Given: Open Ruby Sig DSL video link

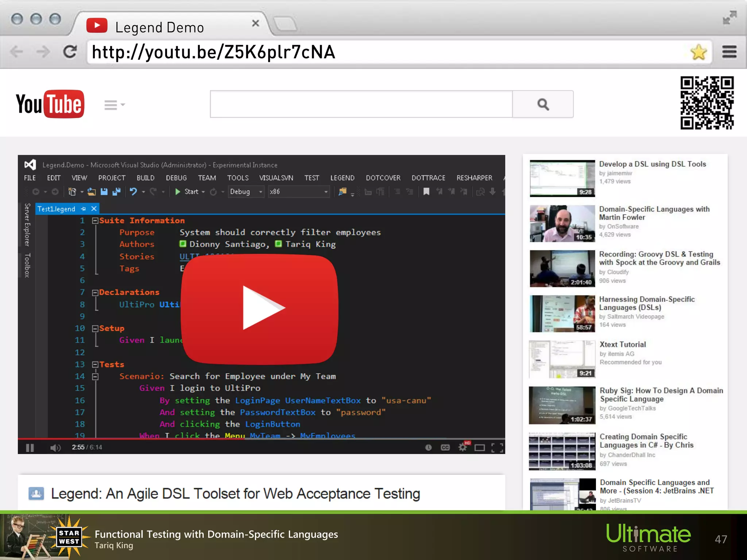Looking at the screenshot, I should [x=661, y=394].
